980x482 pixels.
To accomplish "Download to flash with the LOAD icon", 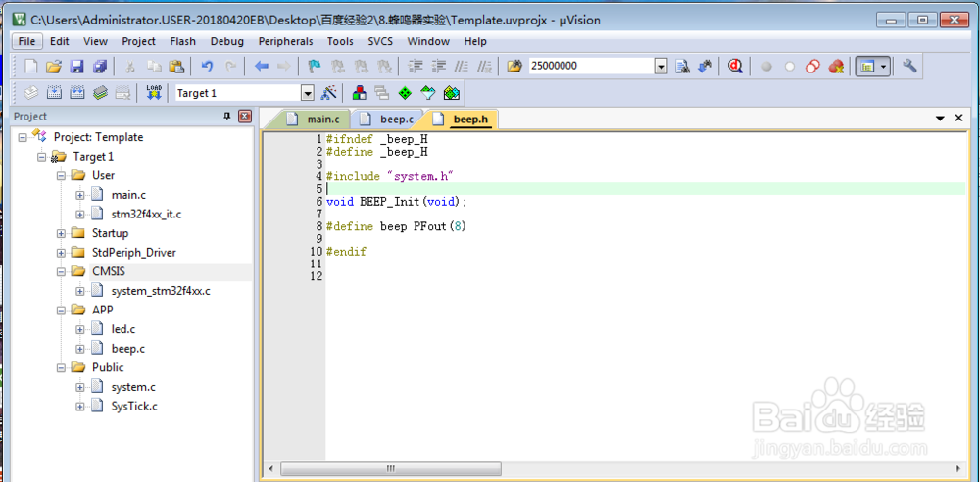I will [x=154, y=93].
